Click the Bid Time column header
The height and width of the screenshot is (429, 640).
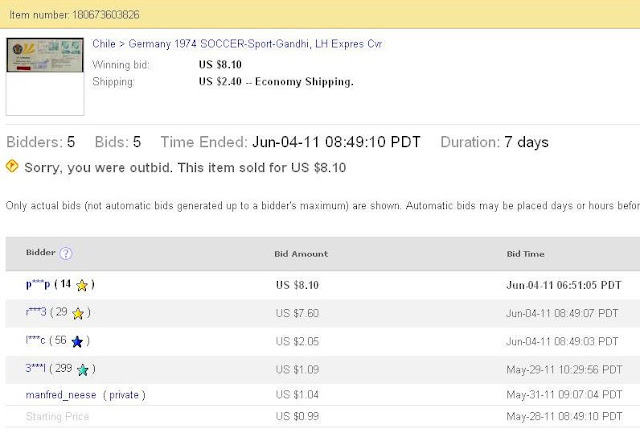click(x=527, y=254)
